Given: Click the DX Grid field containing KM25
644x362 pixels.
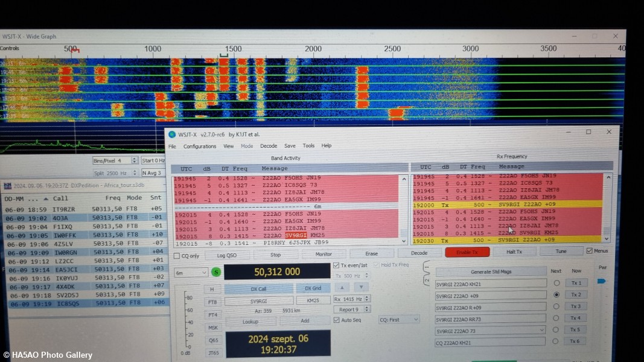Looking at the screenshot, I should click(x=313, y=300).
